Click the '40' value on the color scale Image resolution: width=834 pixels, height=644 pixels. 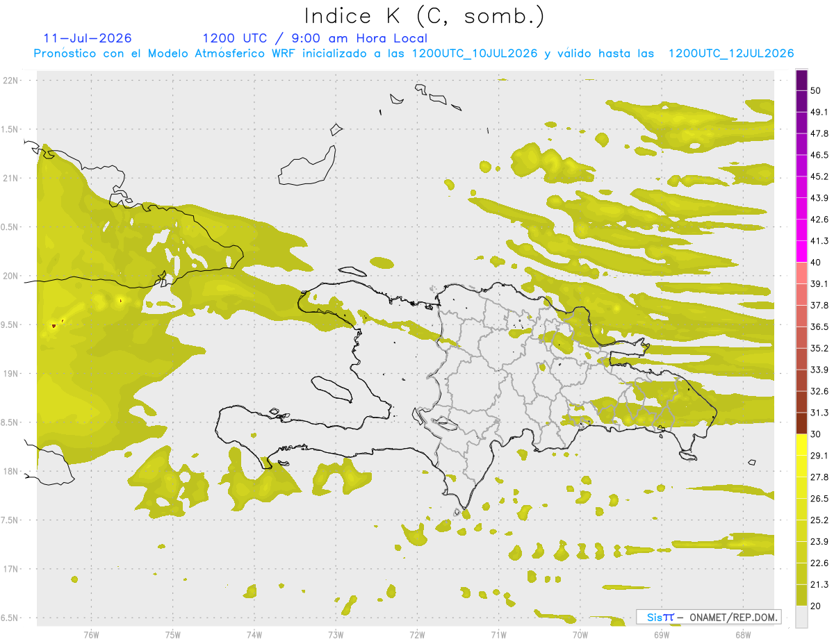tap(815, 263)
